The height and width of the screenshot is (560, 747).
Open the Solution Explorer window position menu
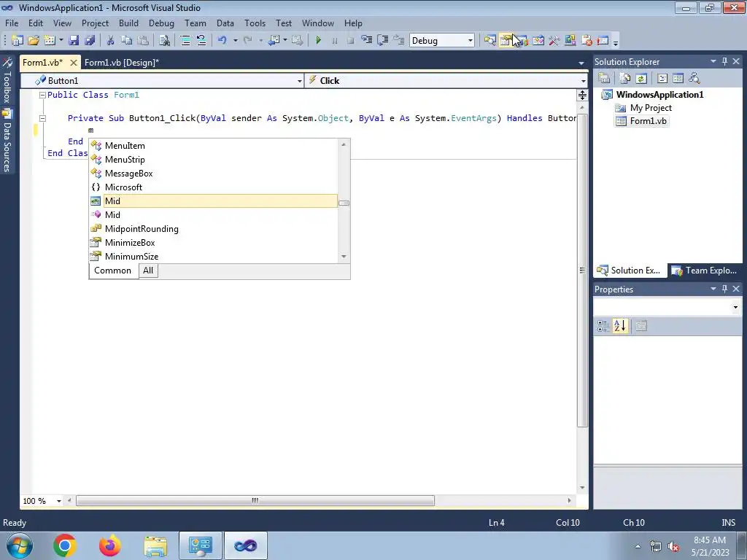click(x=713, y=61)
